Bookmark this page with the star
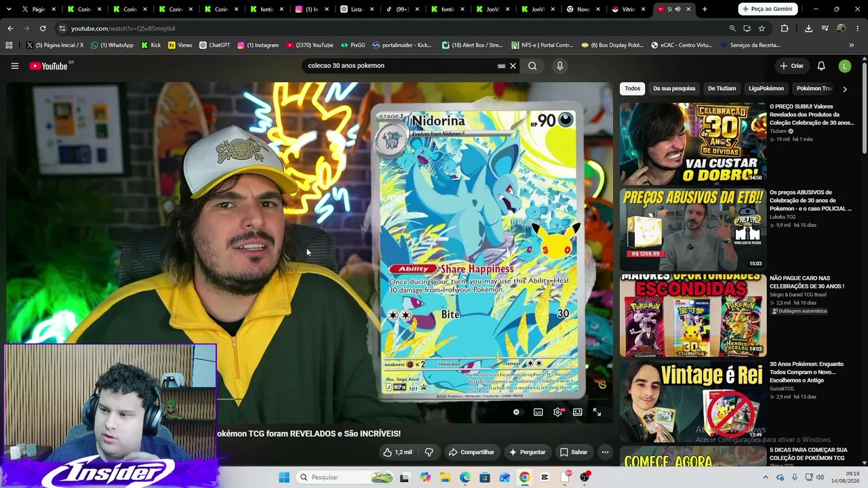Screen dimensions: 868x488 (x=762, y=28)
